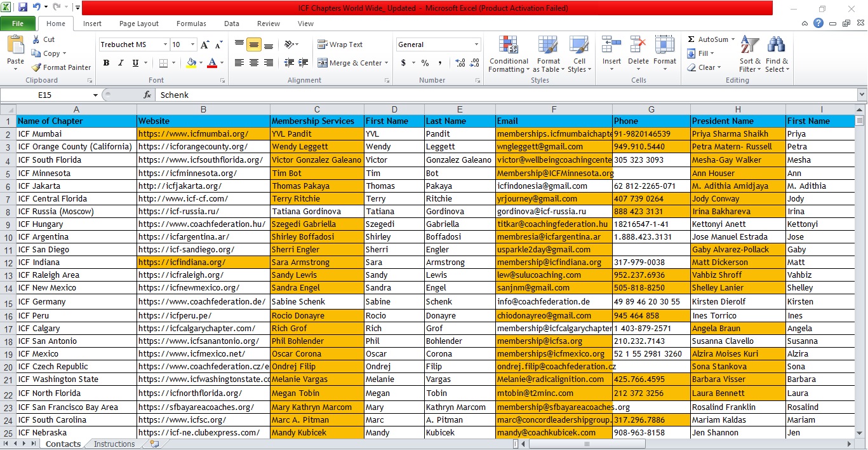
Task: Click the AutoSum sigma button
Action: click(x=708, y=39)
